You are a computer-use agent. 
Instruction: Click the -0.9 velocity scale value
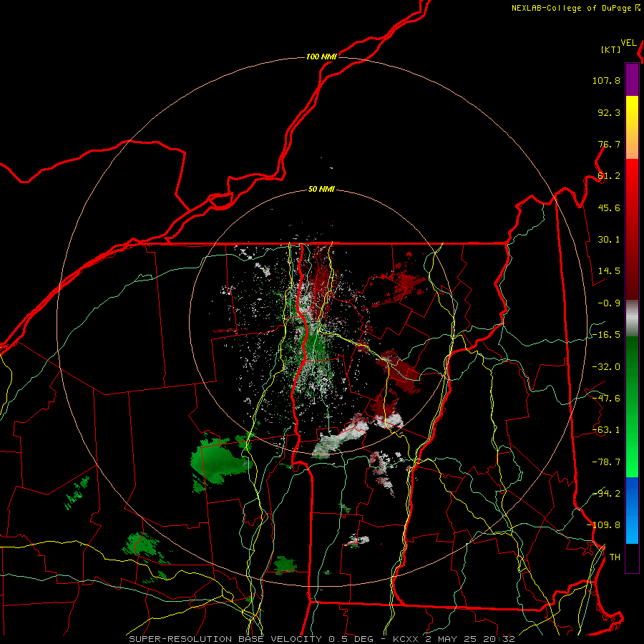coord(609,303)
